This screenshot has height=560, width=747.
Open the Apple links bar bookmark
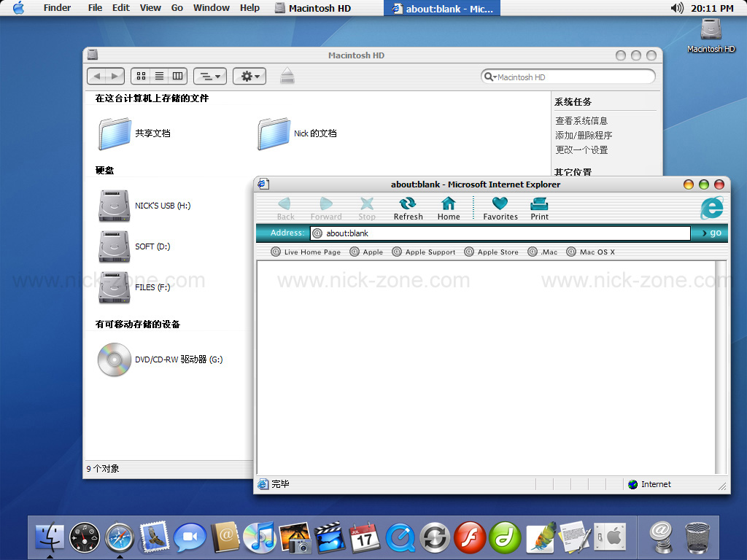click(x=366, y=252)
